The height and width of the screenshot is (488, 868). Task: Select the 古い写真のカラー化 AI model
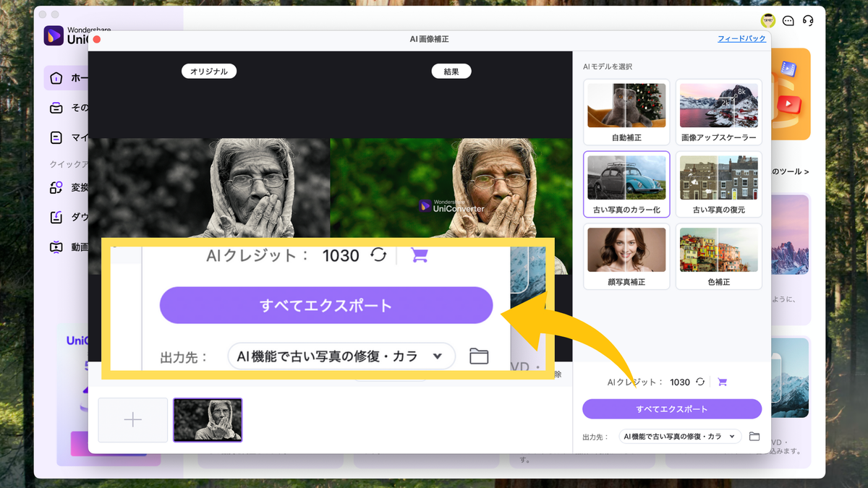click(x=626, y=184)
